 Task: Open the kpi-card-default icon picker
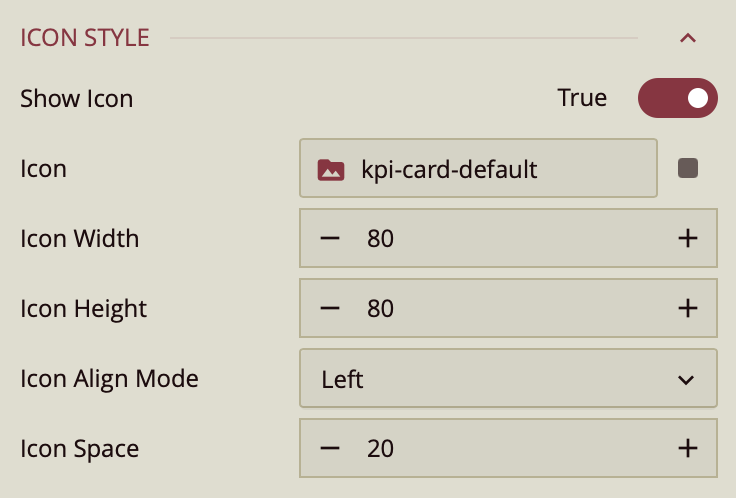478,169
